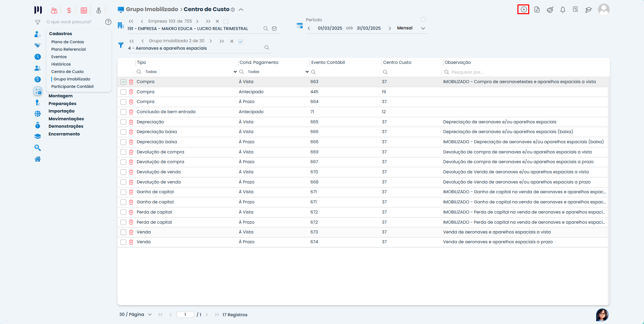The width and height of the screenshot is (644, 324).
Task: Toggle the Grupo Imobilizado filter checkbox
Action: [x=241, y=41]
